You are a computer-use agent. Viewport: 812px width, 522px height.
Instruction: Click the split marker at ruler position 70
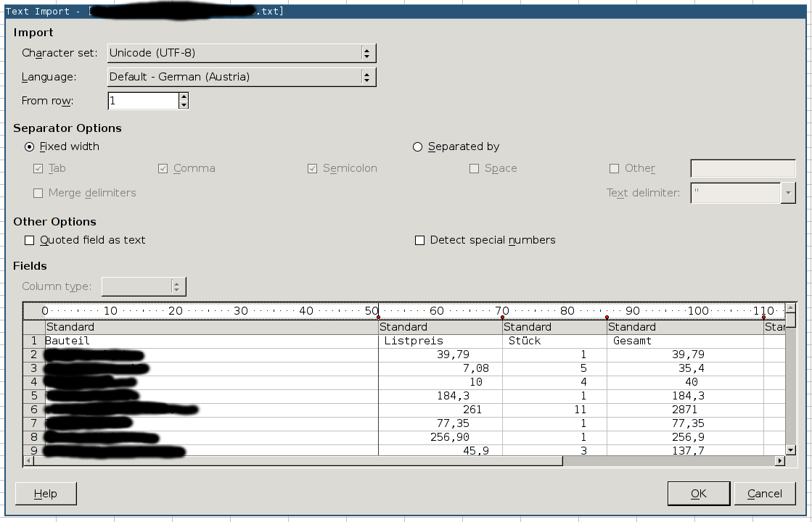[x=502, y=317]
